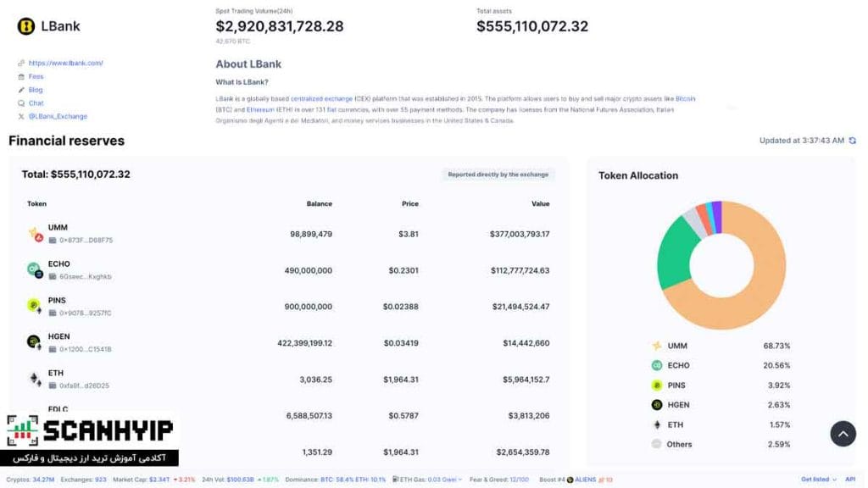
Task: Click the refresh icon next to Updated time
Action: 853,141
